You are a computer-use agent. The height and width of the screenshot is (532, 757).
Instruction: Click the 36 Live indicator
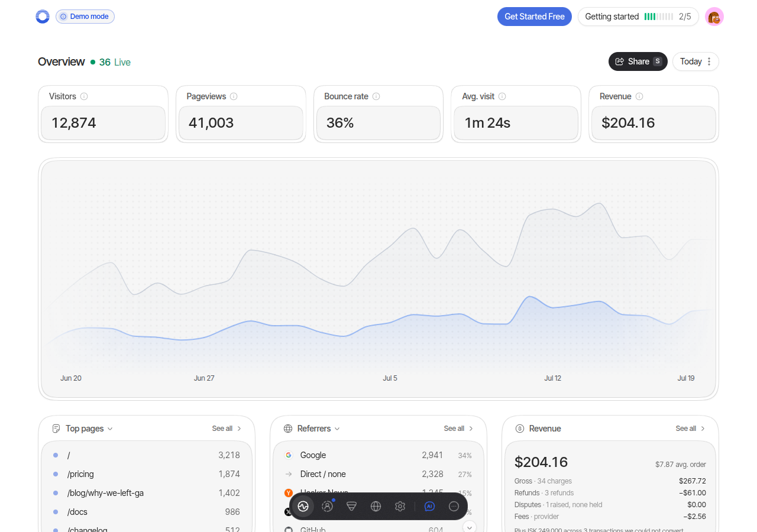click(x=111, y=62)
